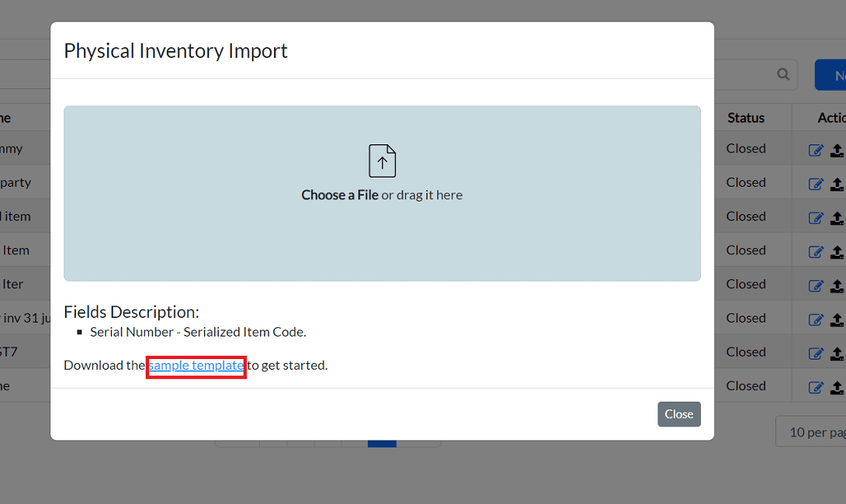Open the upload icon for the ST7 row
Screen dimensions: 846x504
[x=837, y=353]
